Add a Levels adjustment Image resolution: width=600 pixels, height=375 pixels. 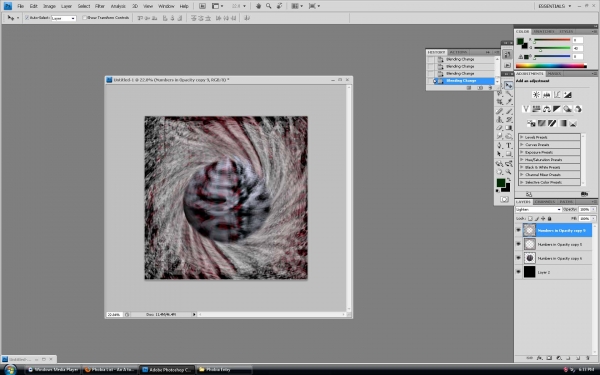[546, 95]
